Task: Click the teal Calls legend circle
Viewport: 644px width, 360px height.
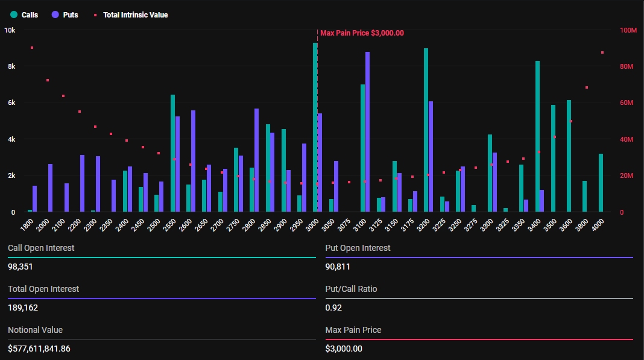Action: (14, 15)
